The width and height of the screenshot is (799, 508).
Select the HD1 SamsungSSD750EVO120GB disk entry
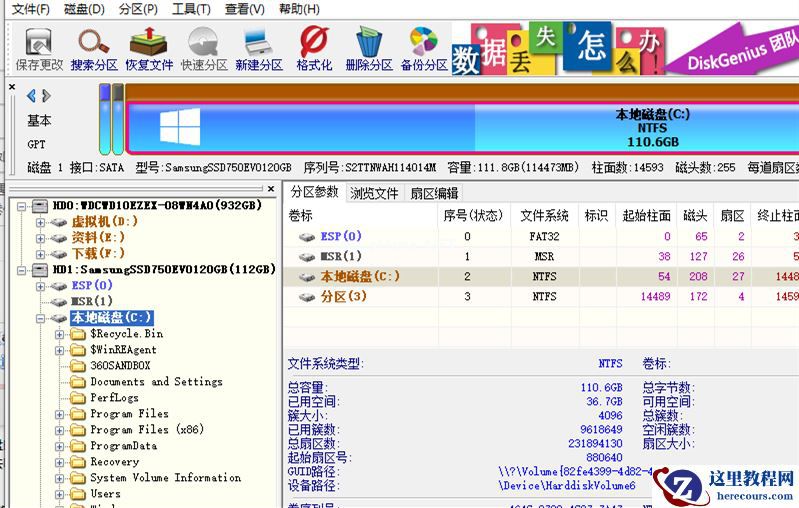(x=164, y=269)
